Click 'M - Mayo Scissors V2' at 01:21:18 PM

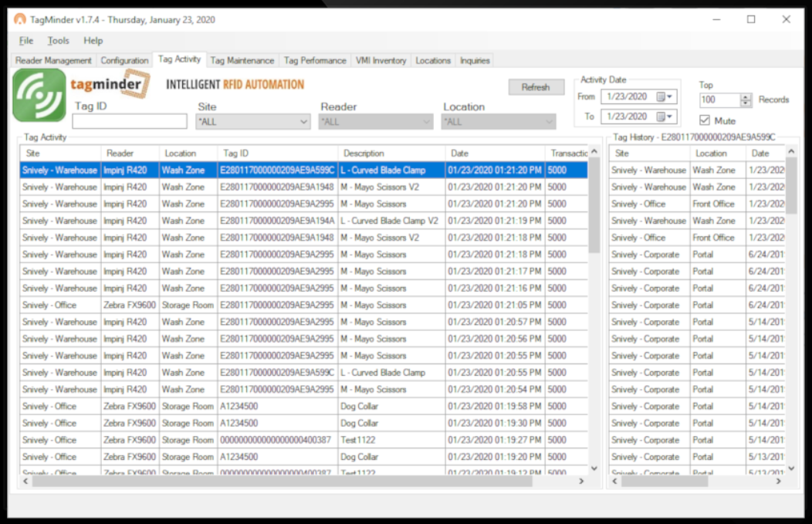(391, 238)
